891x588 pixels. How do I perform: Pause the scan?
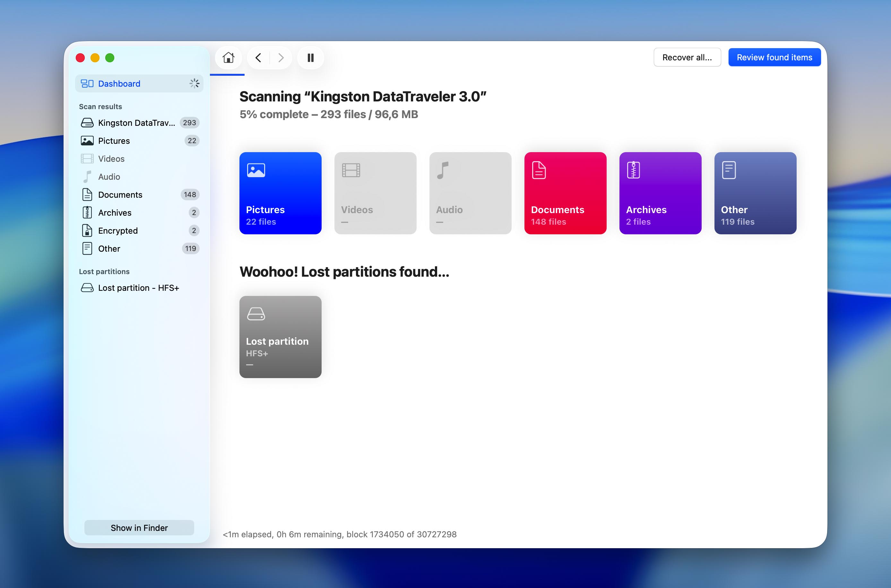tap(310, 58)
